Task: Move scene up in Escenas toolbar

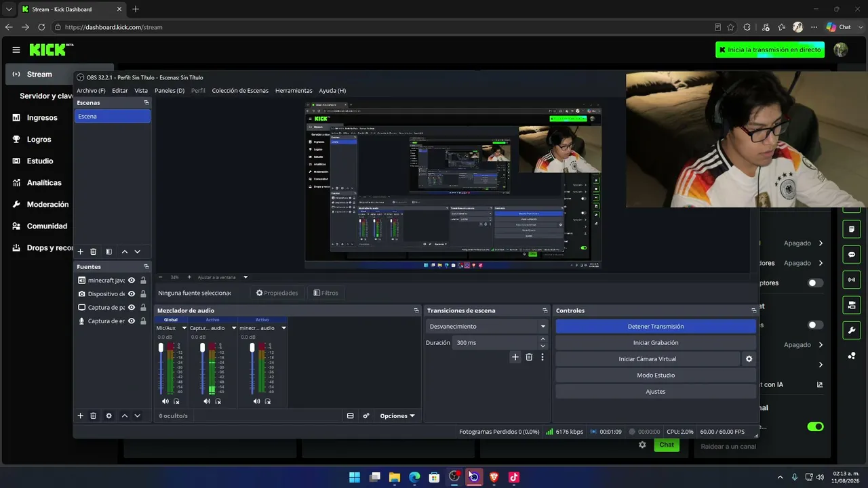Action: click(x=124, y=251)
